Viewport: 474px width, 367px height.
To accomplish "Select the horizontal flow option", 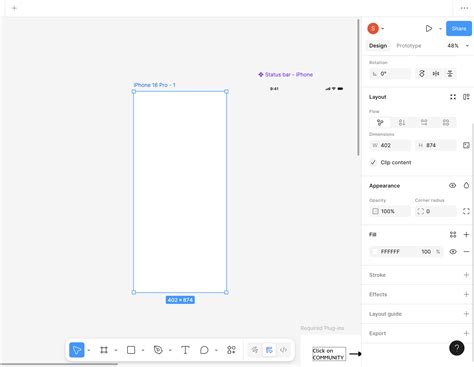I will [x=424, y=123].
